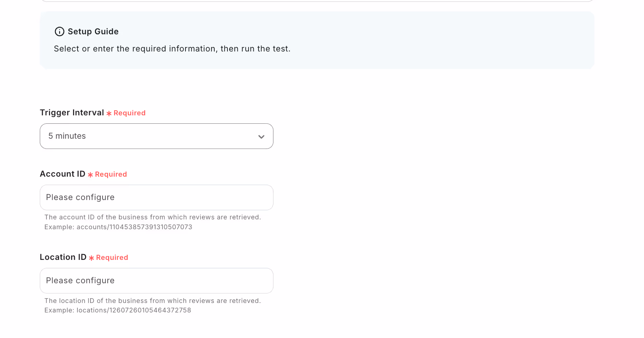Click the example accounts/110453857391310507073 text
Image resolution: width=644 pixels, height=338 pixels.
pyautogui.click(x=118, y=227)
